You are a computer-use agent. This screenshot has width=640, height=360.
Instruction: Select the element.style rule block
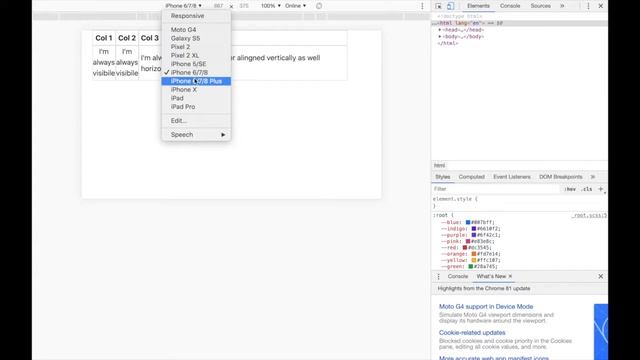[x=519, y=202]
